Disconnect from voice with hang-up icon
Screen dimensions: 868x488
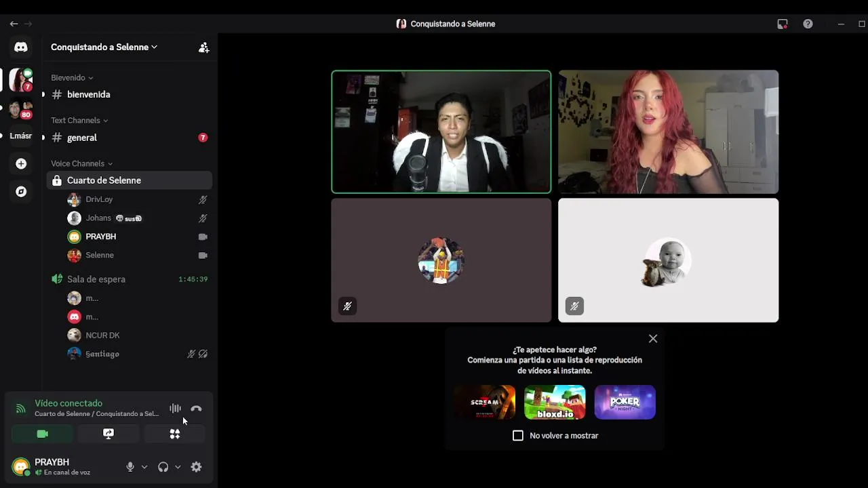click(196, 408)
